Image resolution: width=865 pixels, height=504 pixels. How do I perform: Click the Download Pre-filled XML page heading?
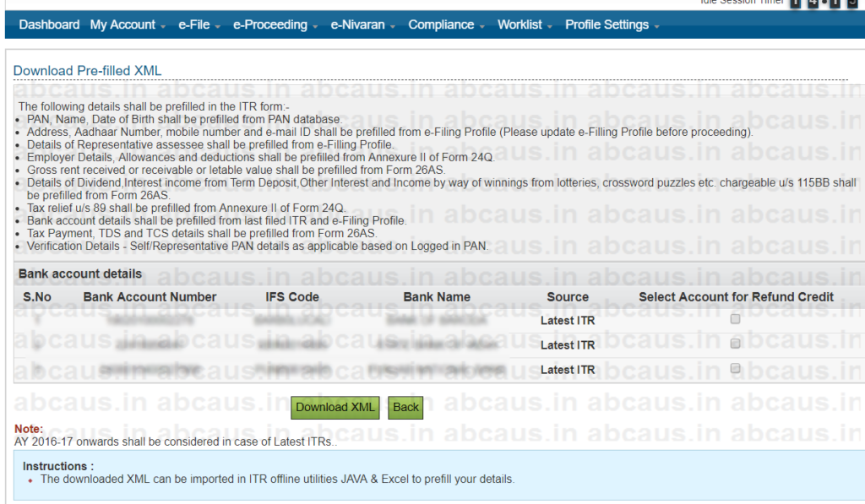tap(87, 71)
